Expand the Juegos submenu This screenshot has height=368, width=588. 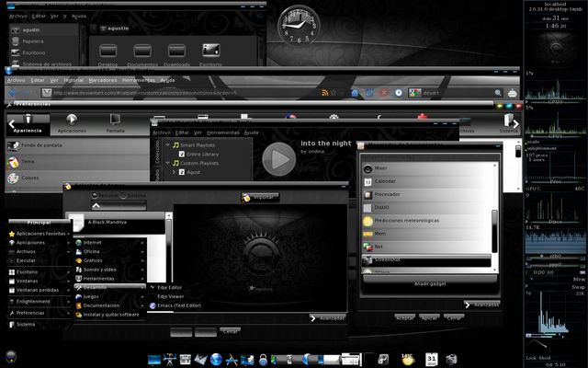[x=110, y=296]
